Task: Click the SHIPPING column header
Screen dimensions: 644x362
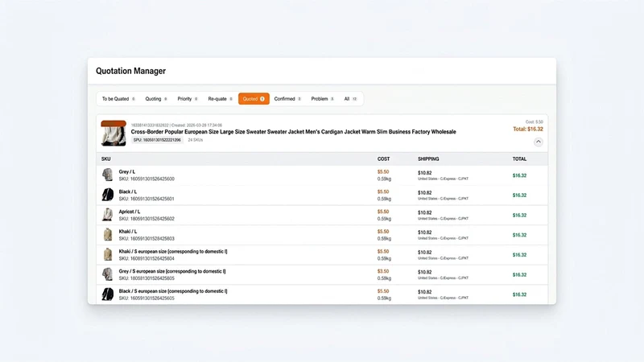Action: click(x=428, y=158)
